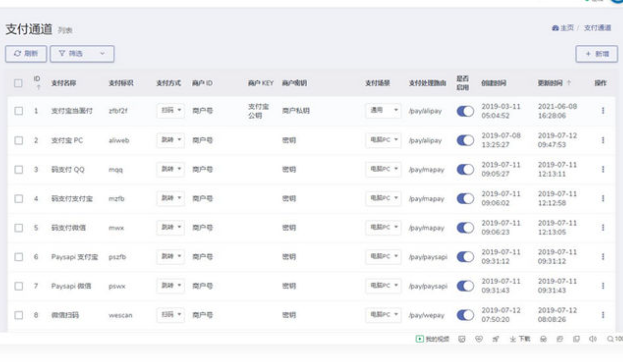Tick the checkbox for row ID 1
The image size is (623, 362).
(19, 111)
